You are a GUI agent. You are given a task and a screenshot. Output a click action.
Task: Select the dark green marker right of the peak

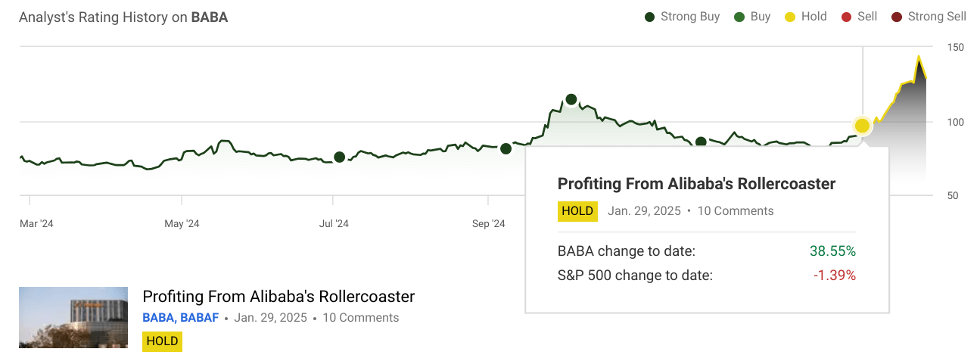701,142
